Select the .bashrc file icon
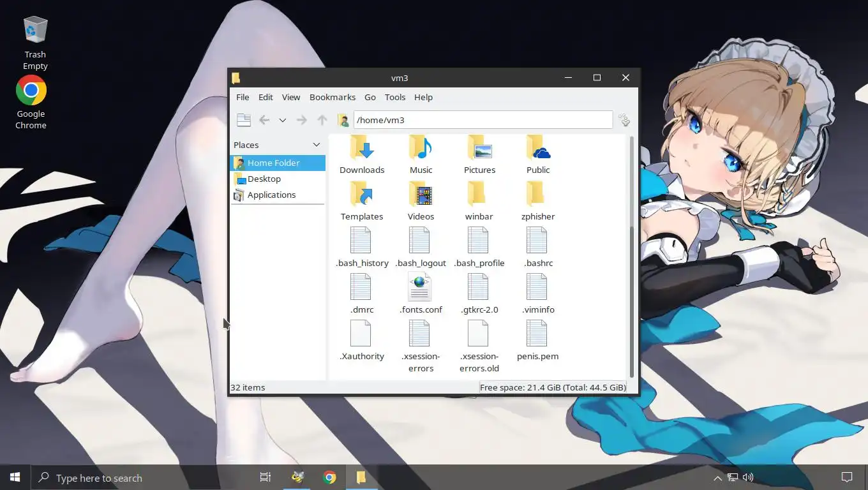This screenshot has height=490, width=868. coord(537,241)
